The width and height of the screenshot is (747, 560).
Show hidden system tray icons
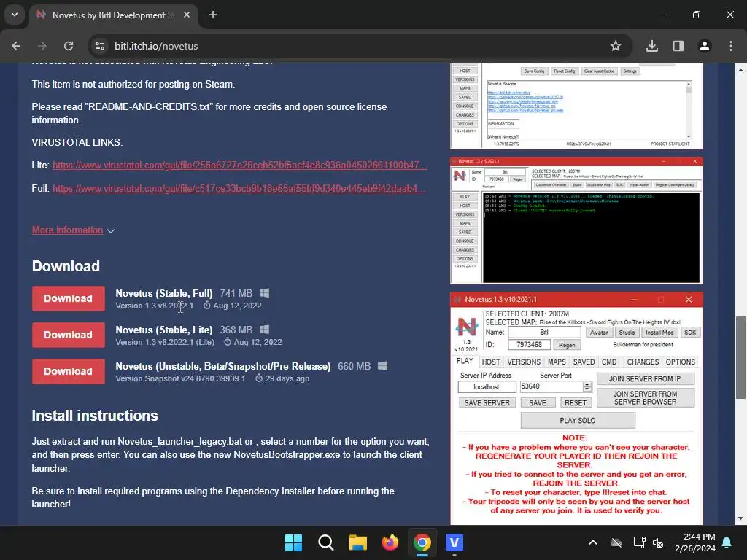click(593, 542)
